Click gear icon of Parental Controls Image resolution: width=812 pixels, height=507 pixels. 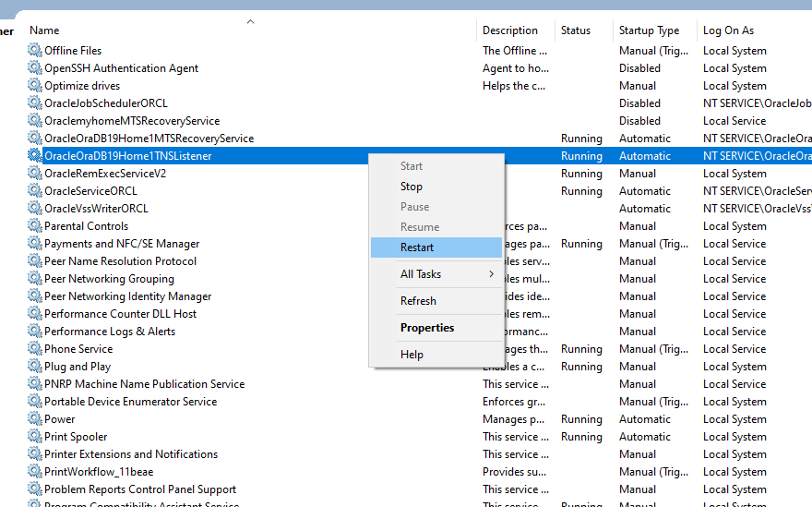pyautogui.click(x=35, y=226)
